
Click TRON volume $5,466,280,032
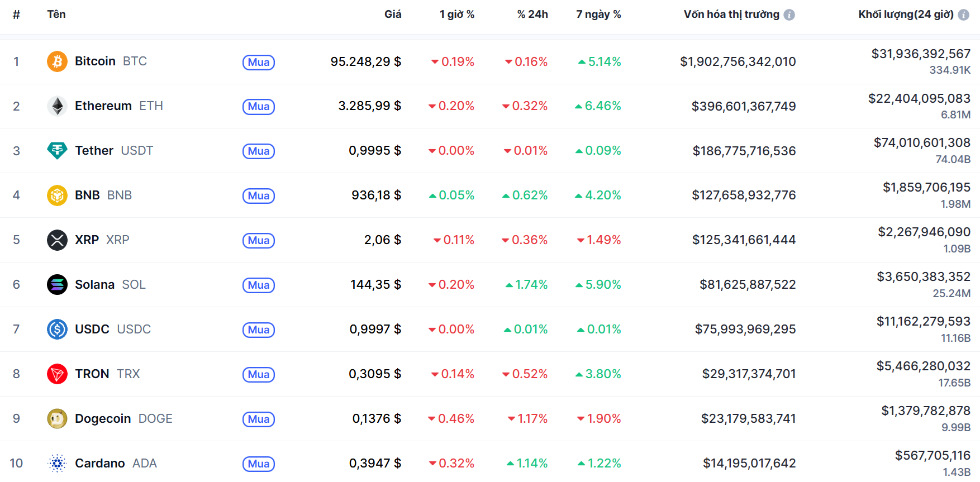point(923,366)
